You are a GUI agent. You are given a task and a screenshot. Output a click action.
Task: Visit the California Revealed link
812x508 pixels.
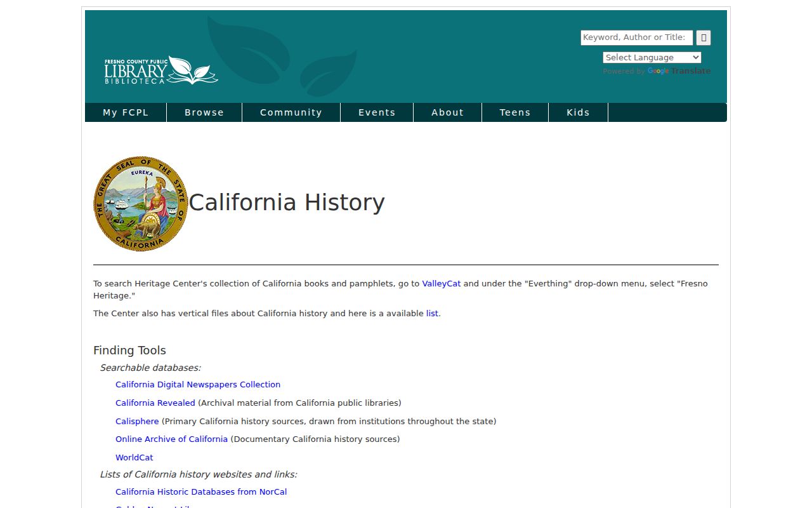tap(155, 403)
